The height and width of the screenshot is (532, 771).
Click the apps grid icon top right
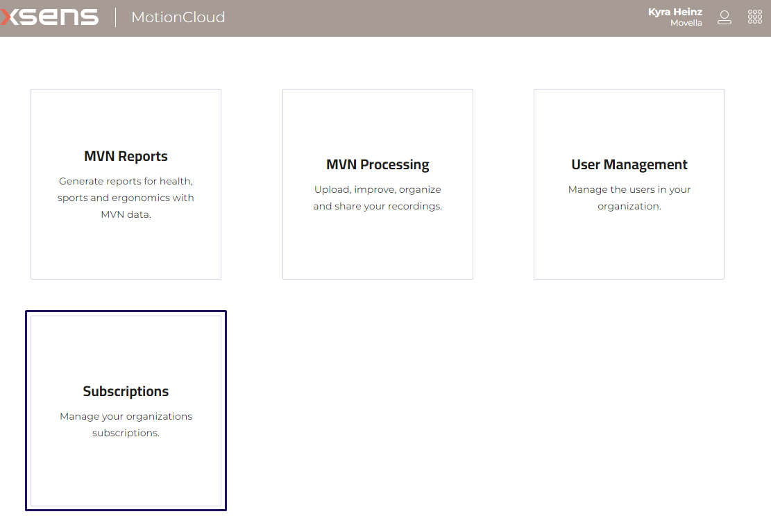[755, 16]
